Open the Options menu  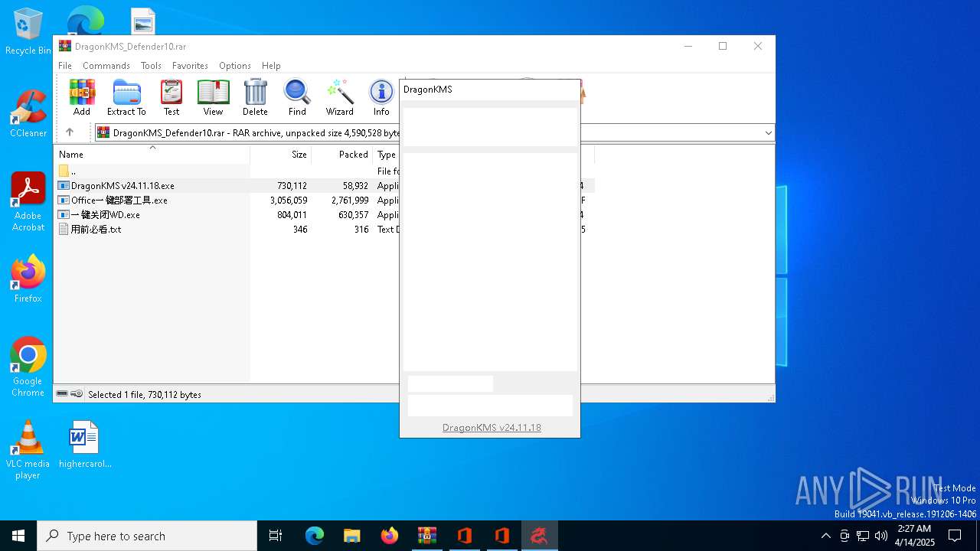point(235,66)
